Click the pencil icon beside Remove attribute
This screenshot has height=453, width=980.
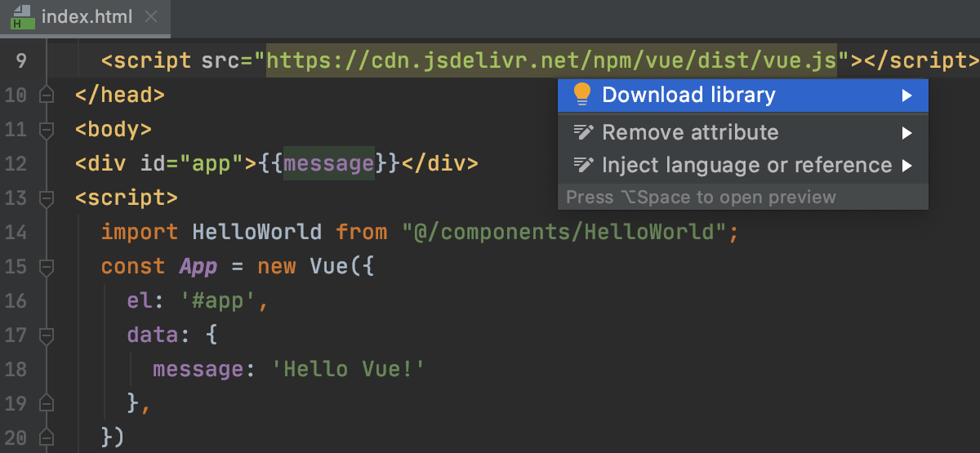point(583,132)
